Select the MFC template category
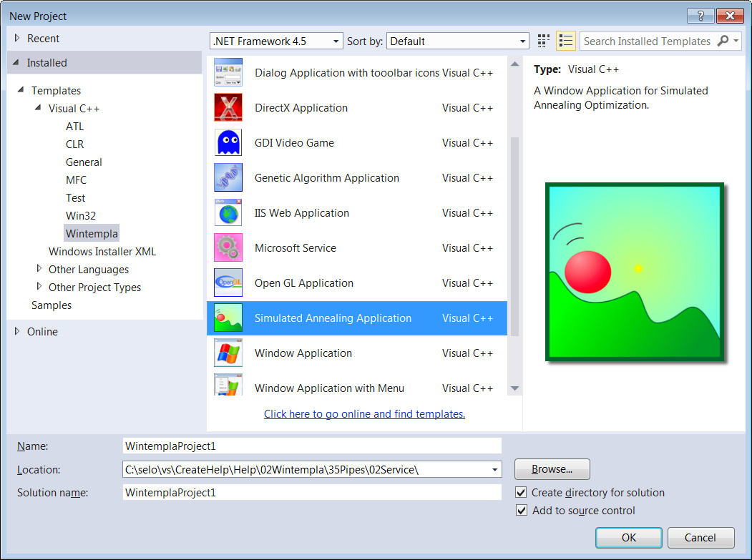 click(x=77, y=180)
